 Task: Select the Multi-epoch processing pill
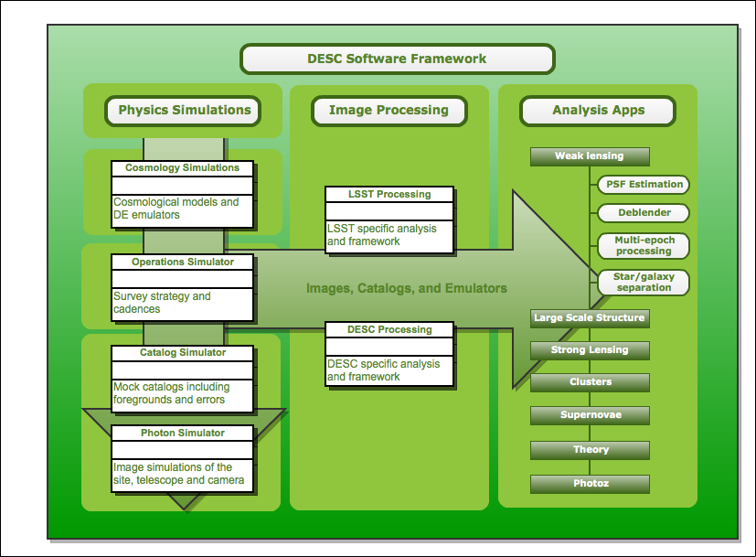tap(644, 246)
